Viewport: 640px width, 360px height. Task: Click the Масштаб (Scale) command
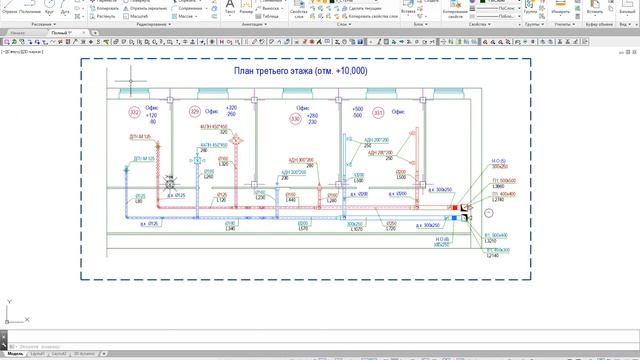tap(136, 16)
